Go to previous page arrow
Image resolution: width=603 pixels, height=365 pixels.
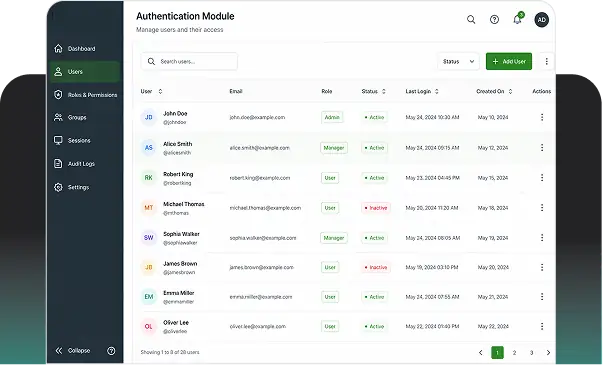point(480,352)
